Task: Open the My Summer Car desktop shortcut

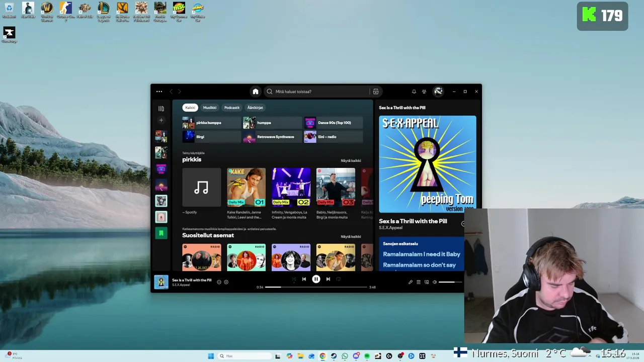Action: [179, 12]
